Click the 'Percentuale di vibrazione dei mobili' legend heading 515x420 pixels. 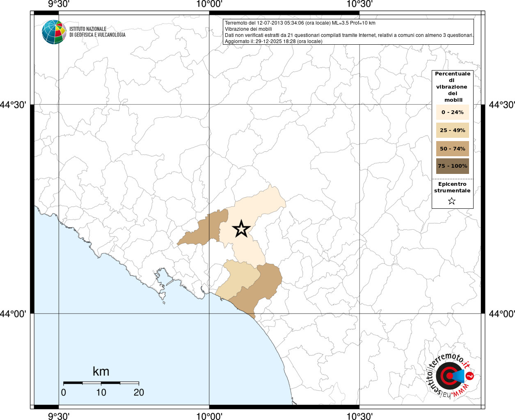pos(452,87)
